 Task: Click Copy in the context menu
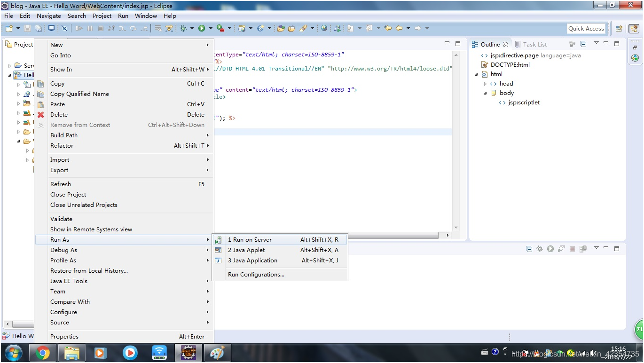[124, 84]
